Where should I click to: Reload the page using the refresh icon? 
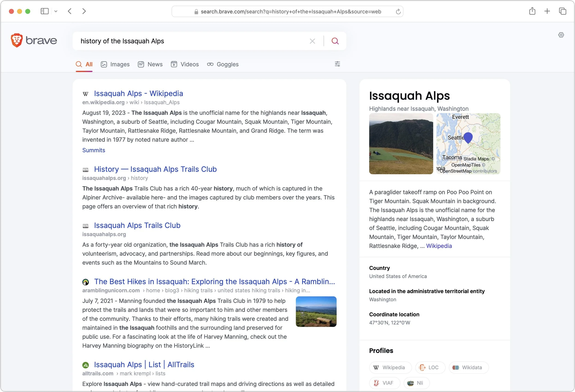398,12
